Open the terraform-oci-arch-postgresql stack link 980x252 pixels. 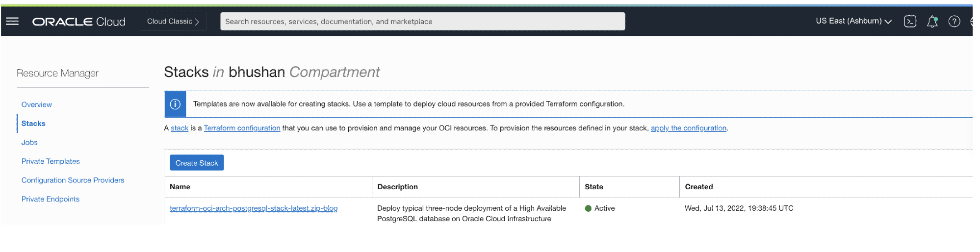[254, 208]
